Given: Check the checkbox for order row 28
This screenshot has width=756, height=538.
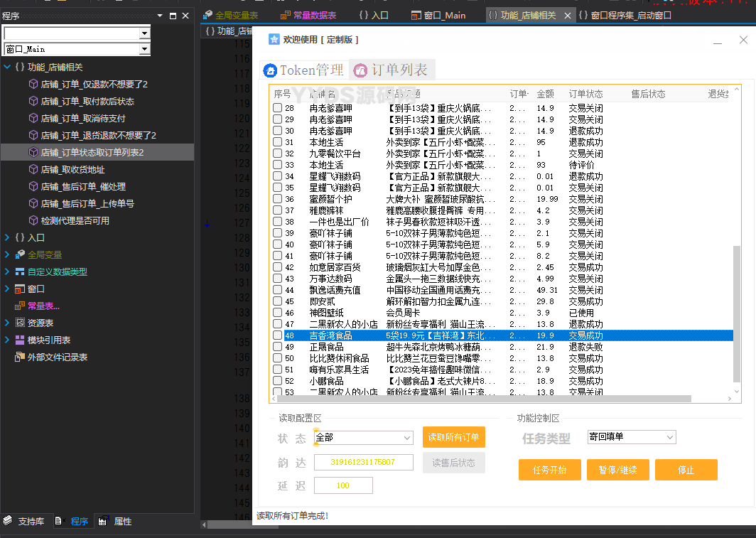Looking at the screenshot, I should (x=278, y=108).
